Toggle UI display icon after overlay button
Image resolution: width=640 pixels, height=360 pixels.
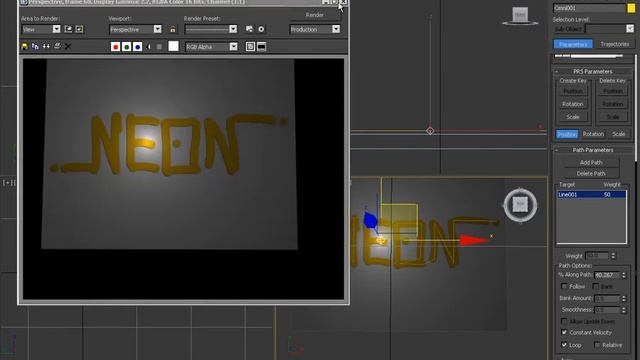(261, 47)
